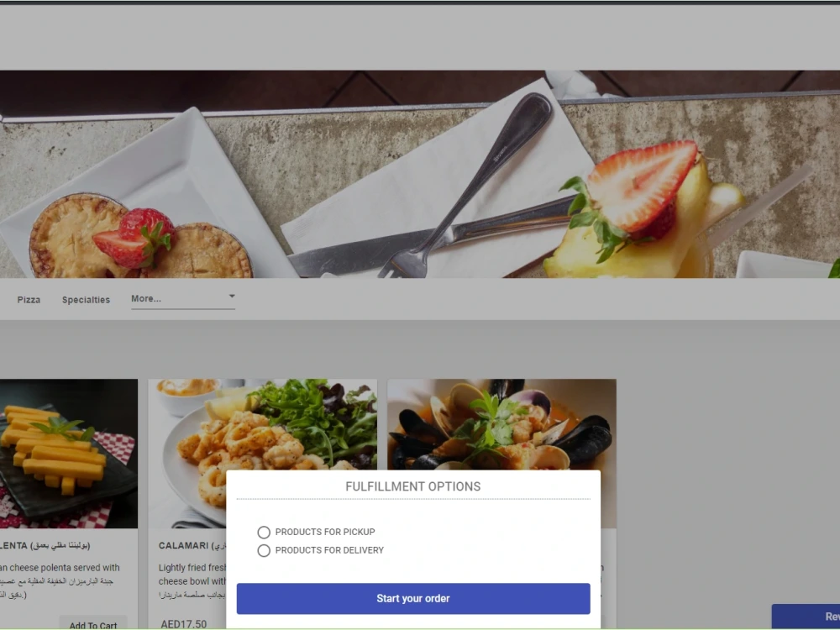This screenshot has width=840, height=630.
Task: Open the Pizza menu category
Action: point(29,300)
